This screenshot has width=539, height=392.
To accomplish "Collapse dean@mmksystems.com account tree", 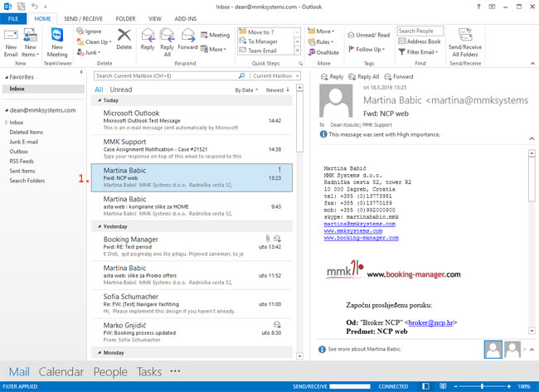I will 6,110.
